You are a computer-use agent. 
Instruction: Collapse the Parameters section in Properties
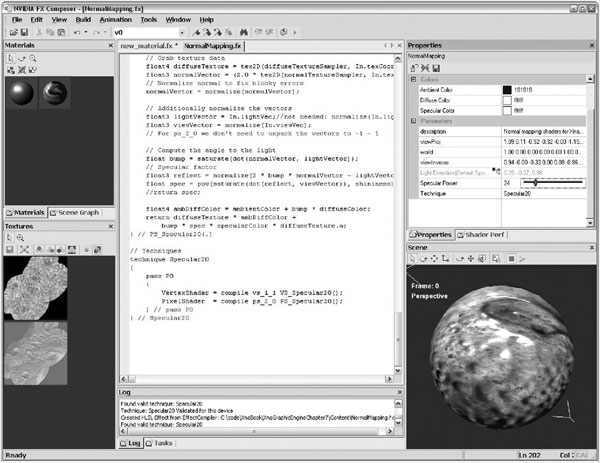[415, 121]
